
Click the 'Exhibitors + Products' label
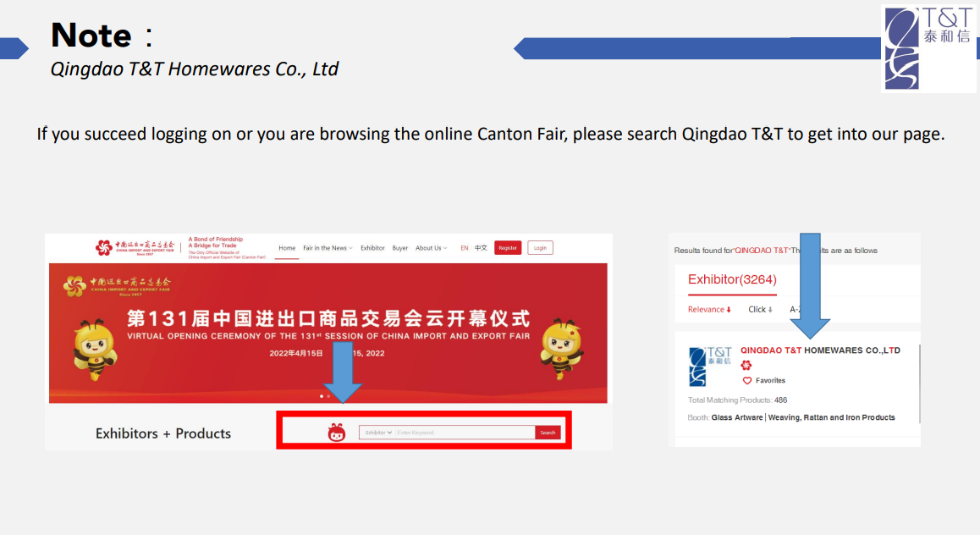coord(163,433)
